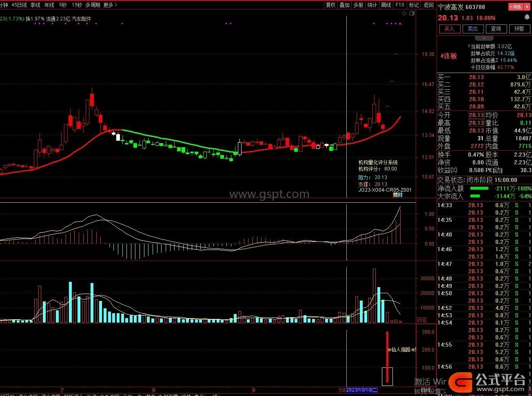
Task: Click the current price 20.13 headline
Action: coord(448,18)
